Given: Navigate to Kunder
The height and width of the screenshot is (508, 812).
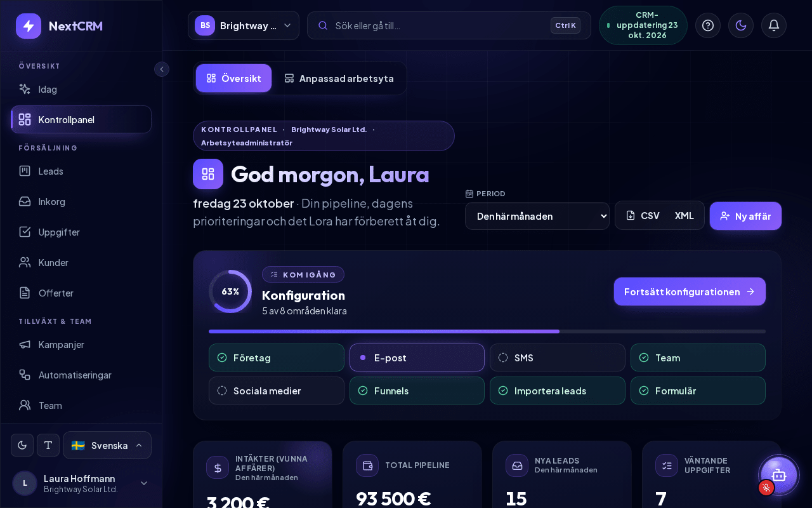Looking at the screenshot, I should point(81,262).
